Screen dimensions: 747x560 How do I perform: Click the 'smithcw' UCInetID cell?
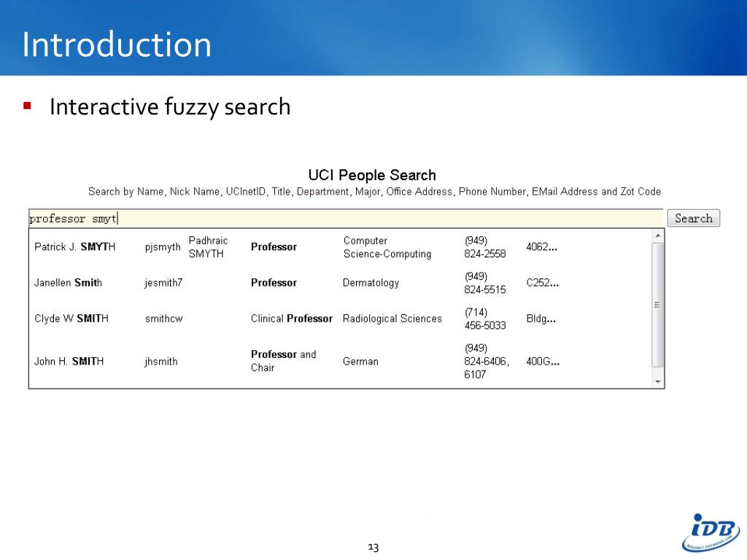[164, 319]
